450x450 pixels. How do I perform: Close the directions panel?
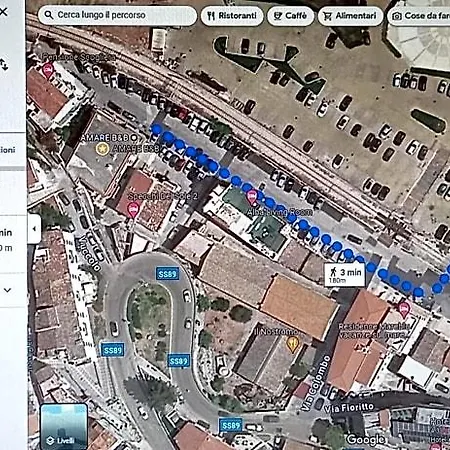click(x=3, y=12)
